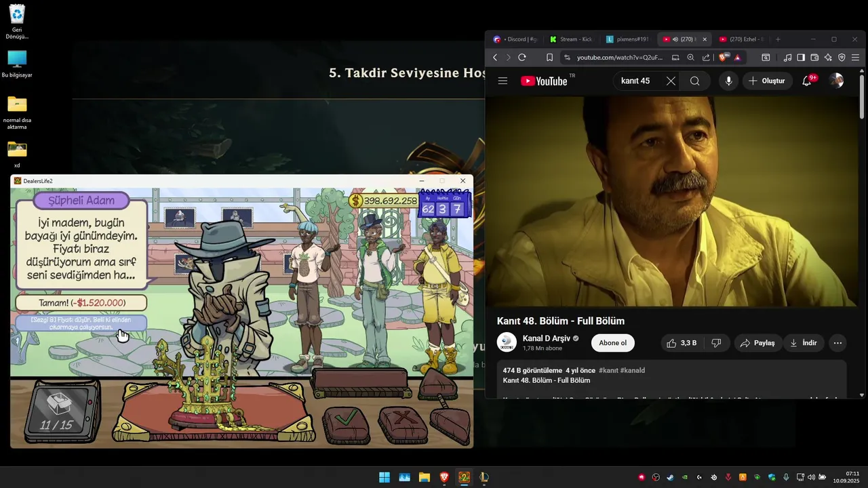This screenshot has width=868, height=488.
Task: Choose the [Sezgi 8] Fiyatı düşür reply
Action: coord(81,323)
